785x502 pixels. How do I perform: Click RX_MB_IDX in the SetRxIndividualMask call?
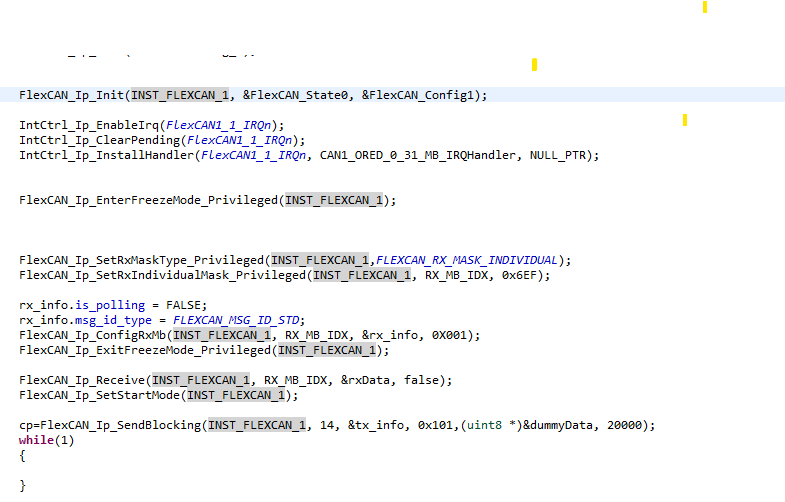coord(457,275)
